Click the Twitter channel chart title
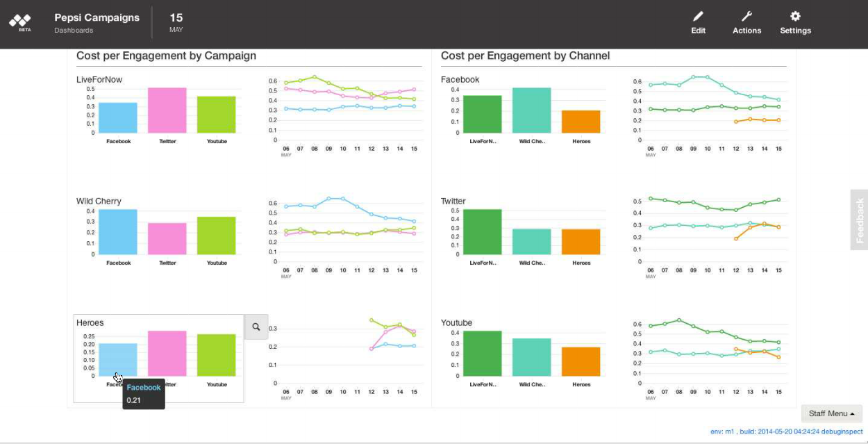The width and height of the screenshot is (868, 444). coord(453,201)
